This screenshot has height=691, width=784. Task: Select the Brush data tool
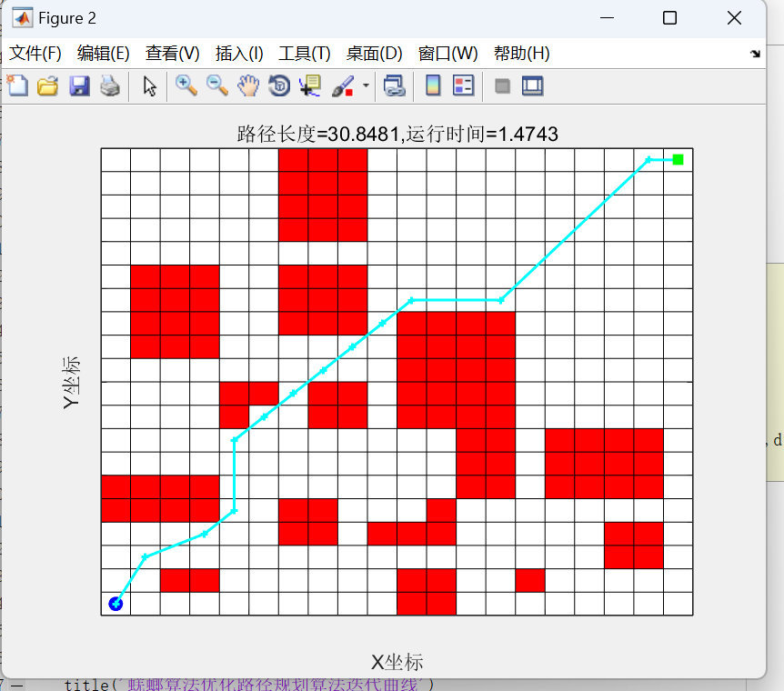pyautogui.click(x=343, y=86)
